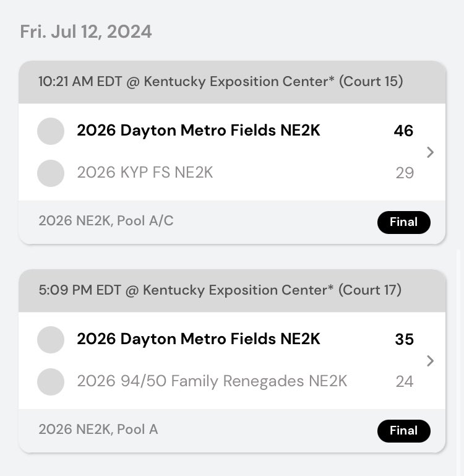Click the winning score of 46

pos(403,131)
